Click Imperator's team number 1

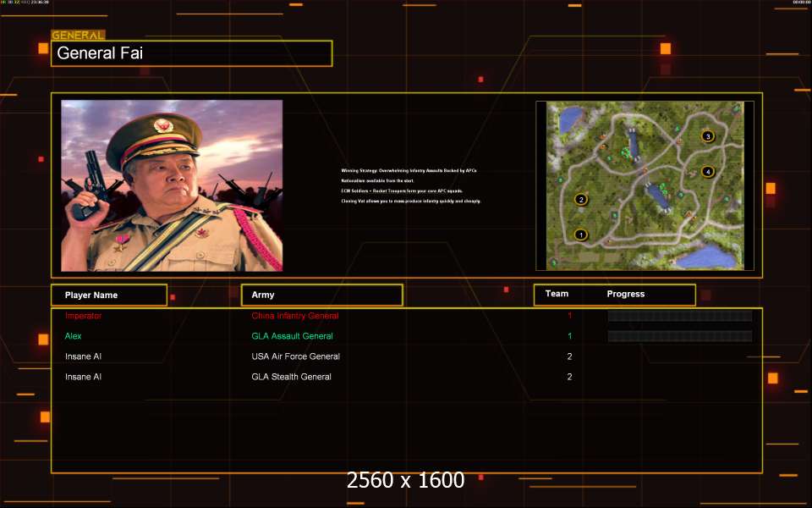pos(569,316)
